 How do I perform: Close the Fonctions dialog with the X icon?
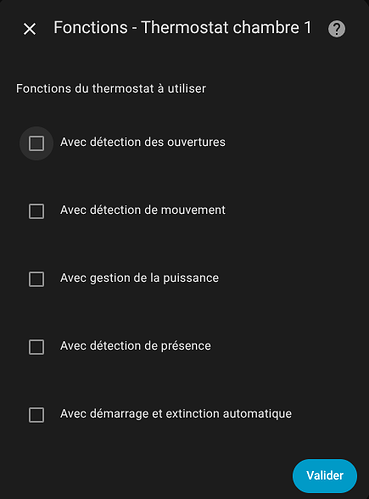pos(30,29)
